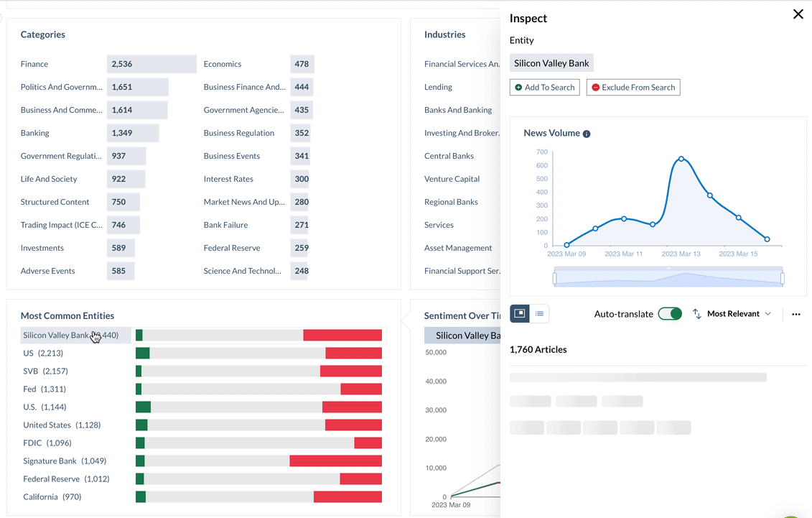The width and height of the screenshot is (812, 518).
Task: Open News Volume info tooltip icon
Action: pyautogui.click(x=587, y=134)
